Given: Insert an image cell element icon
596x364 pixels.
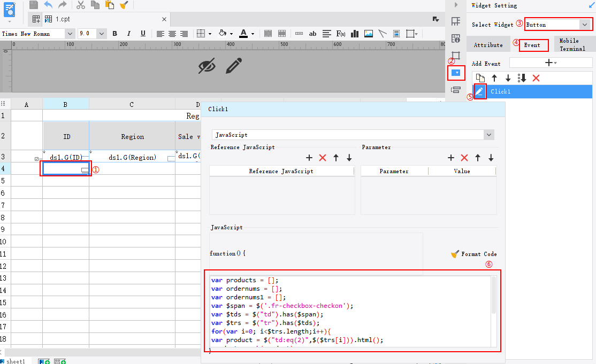Looking at the screenshot, I should tap(368, 33).
